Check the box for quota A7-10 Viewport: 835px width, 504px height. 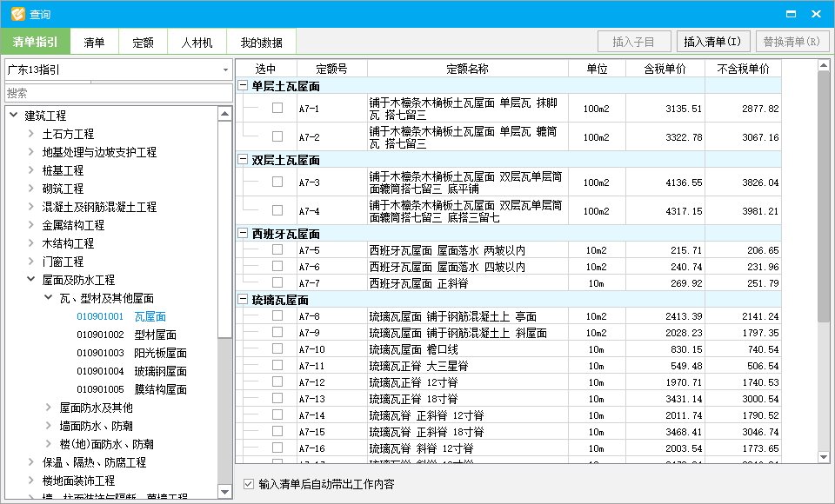pos(277,348)
